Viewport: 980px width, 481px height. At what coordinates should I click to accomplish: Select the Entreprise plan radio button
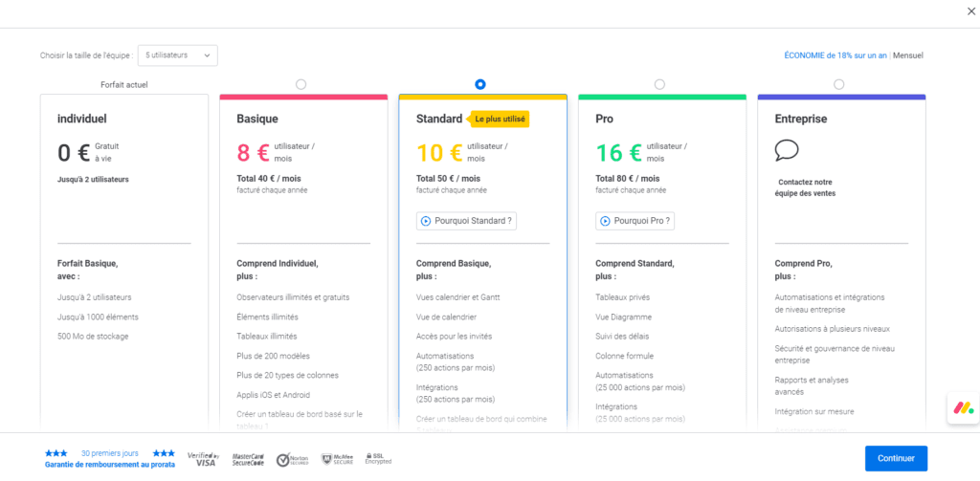click(x=839, y=84)
